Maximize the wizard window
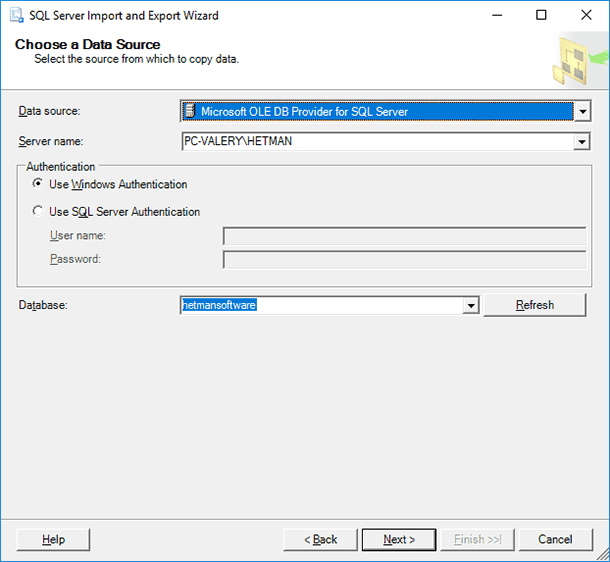 click(541, 16)
